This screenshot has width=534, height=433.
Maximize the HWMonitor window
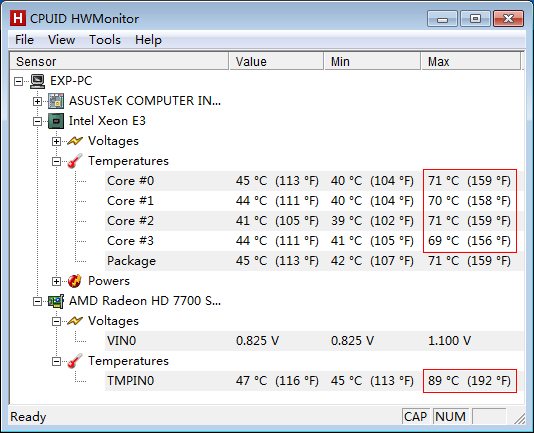click(475, 19)
